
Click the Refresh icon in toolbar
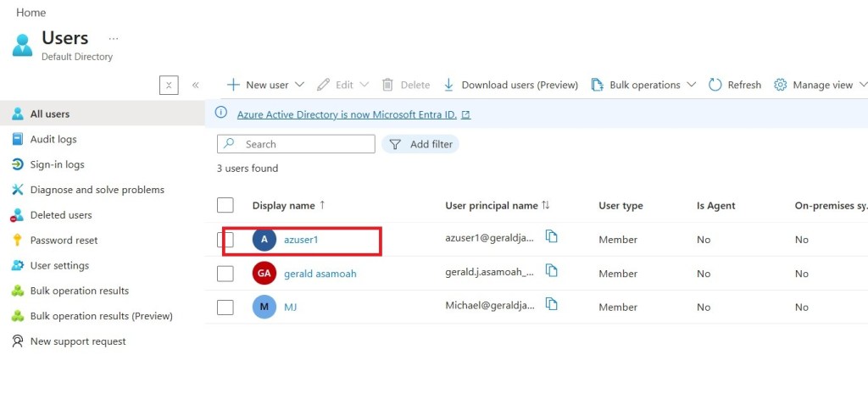(715, 85)
